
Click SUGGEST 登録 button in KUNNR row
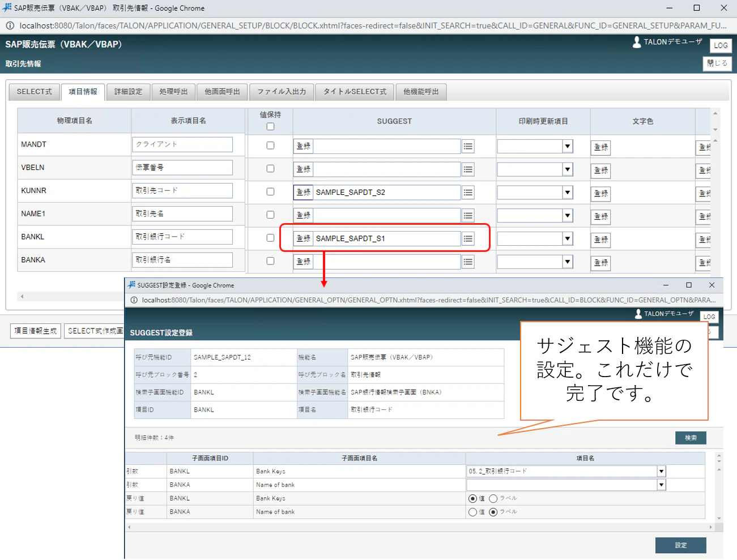(303, 193)
